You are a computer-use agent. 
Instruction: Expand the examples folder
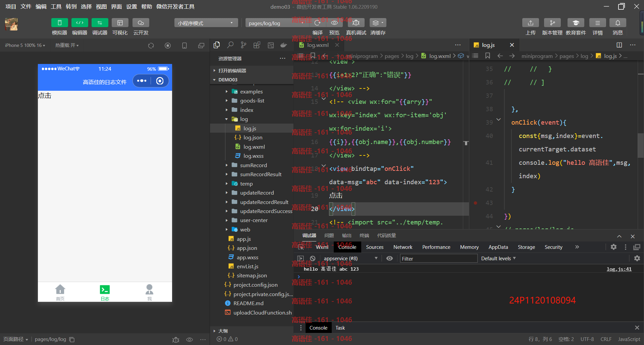252,91
